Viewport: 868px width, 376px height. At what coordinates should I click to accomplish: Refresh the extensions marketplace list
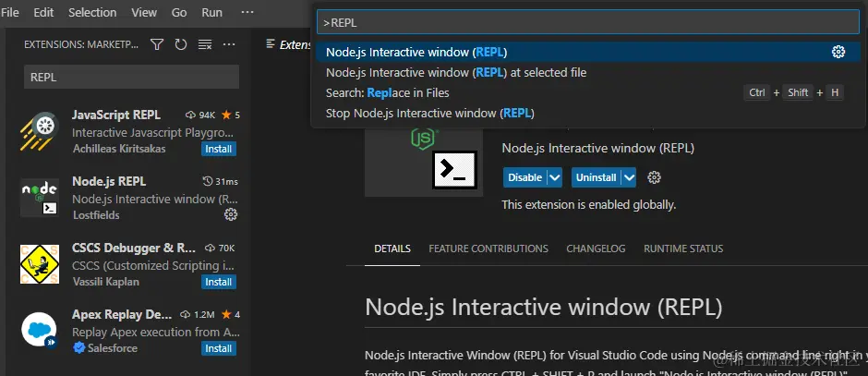click(180, 44)
